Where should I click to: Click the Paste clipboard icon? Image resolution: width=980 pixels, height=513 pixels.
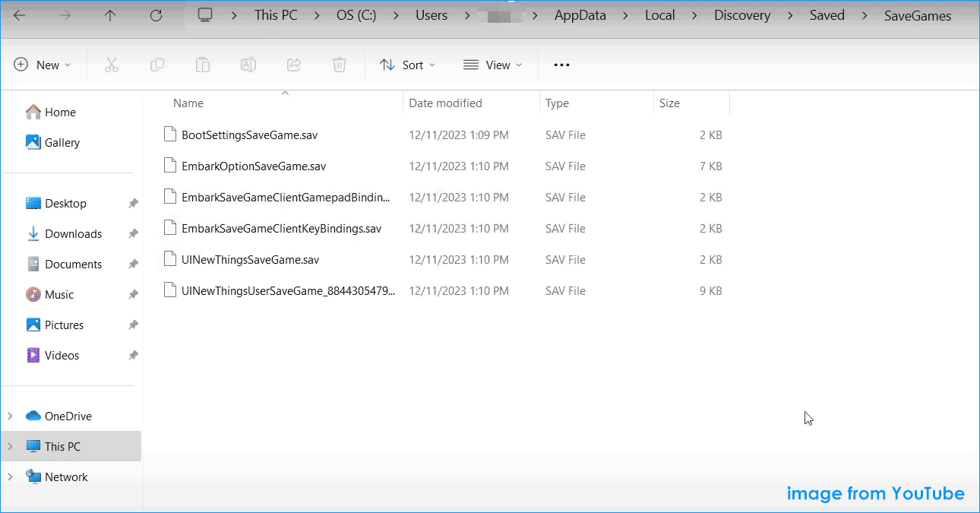(x=203, y=65)
